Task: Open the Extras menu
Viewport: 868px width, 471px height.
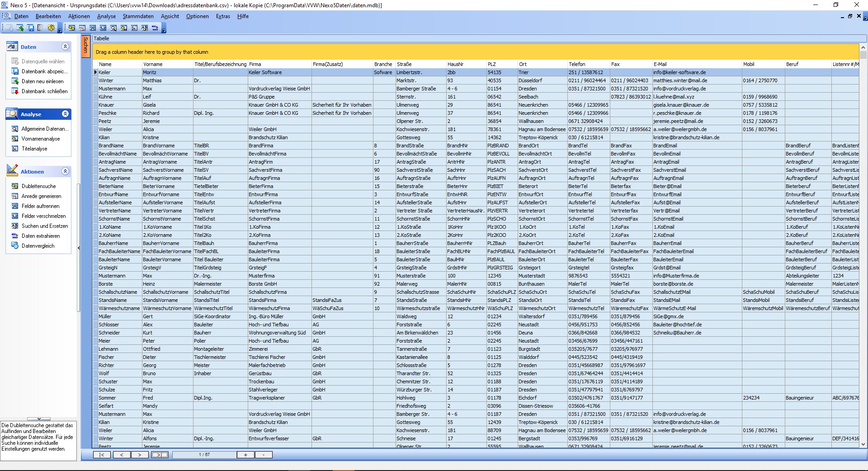Action: coord(223,16)
